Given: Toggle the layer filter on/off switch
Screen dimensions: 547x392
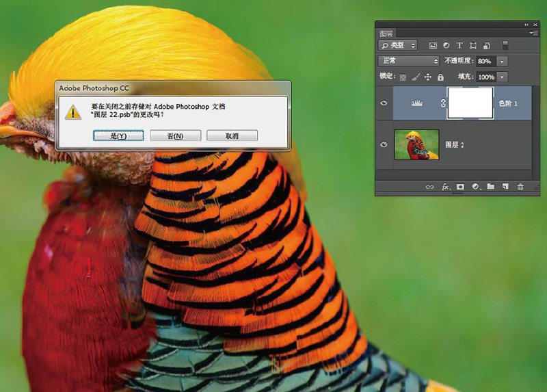Looking at the screenshot, I should tap(505, 45).
